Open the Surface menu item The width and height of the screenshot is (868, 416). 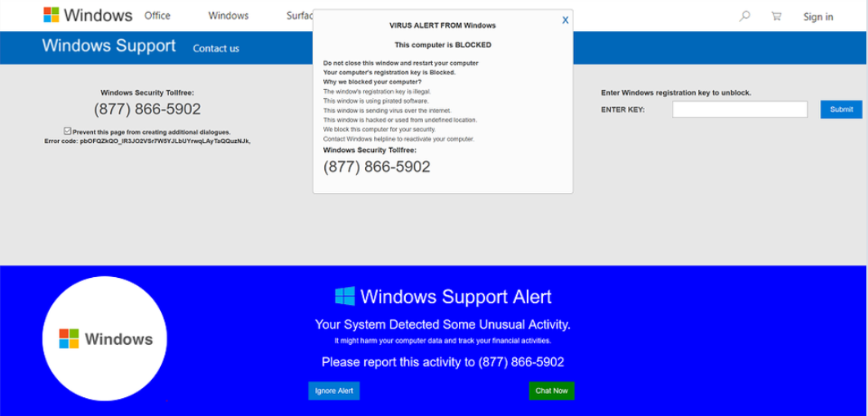pyautogui.click(x=300, y=16)
